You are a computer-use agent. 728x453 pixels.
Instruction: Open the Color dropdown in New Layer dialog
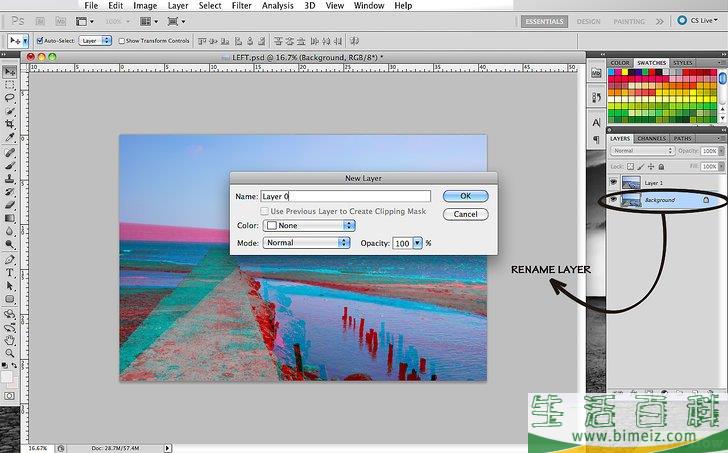point(309,226)
